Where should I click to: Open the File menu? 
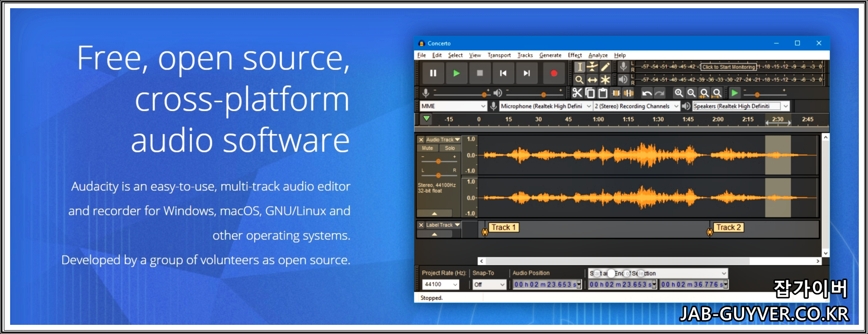coord(421,56)
